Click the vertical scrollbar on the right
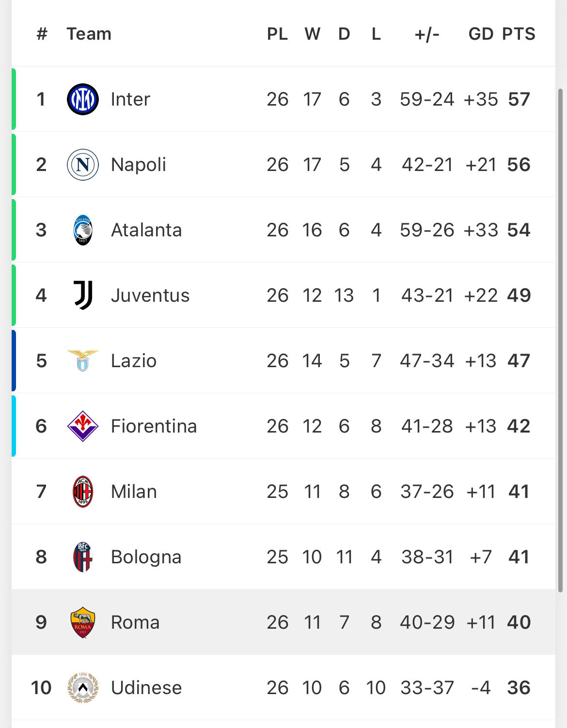This screenshot has height=728, width=567. (x=560, y=339)
